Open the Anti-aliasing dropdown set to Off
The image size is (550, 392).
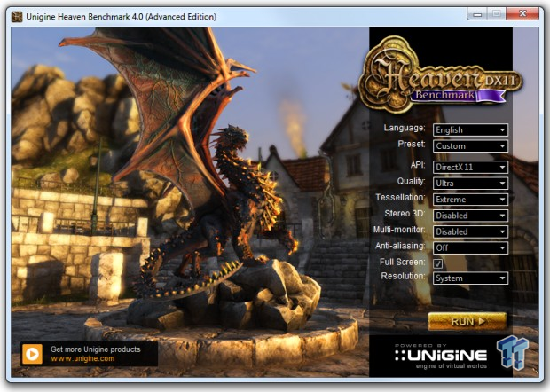click(x=470, y=247)
